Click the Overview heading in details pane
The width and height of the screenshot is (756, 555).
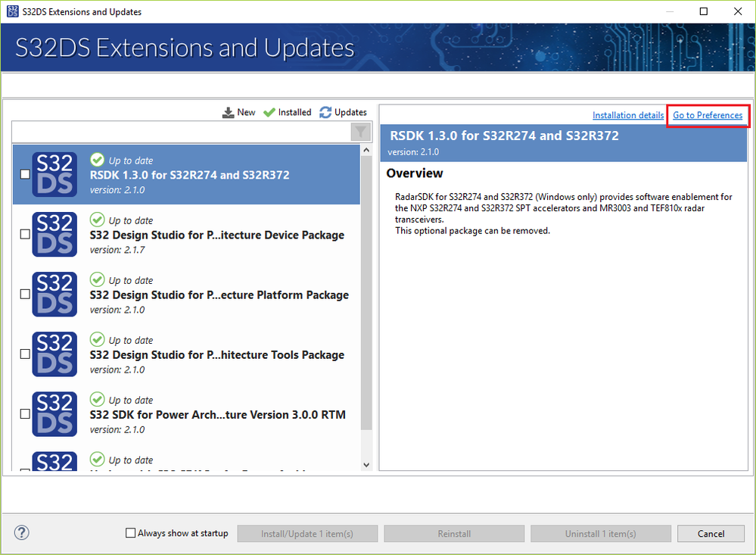click(x=415, y=173)
